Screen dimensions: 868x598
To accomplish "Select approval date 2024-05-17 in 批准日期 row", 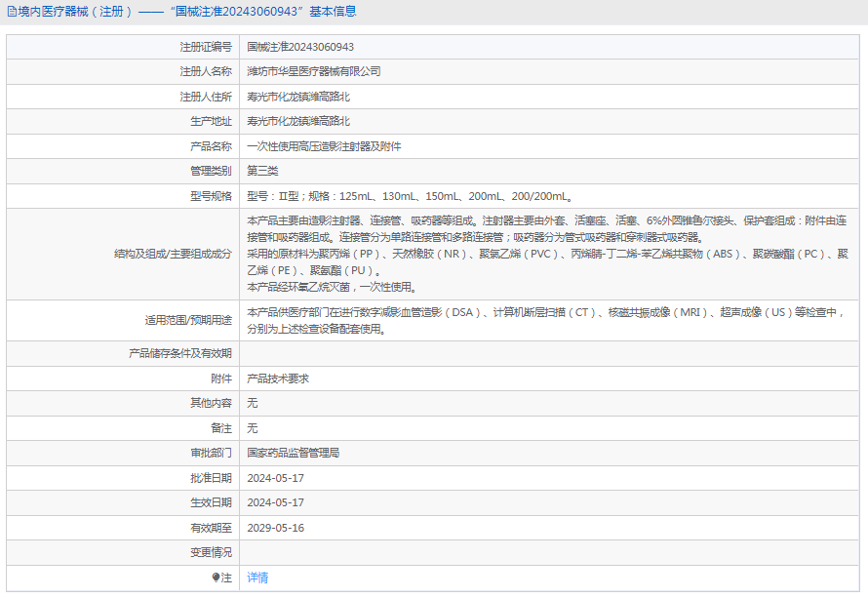I will point(275,479).
